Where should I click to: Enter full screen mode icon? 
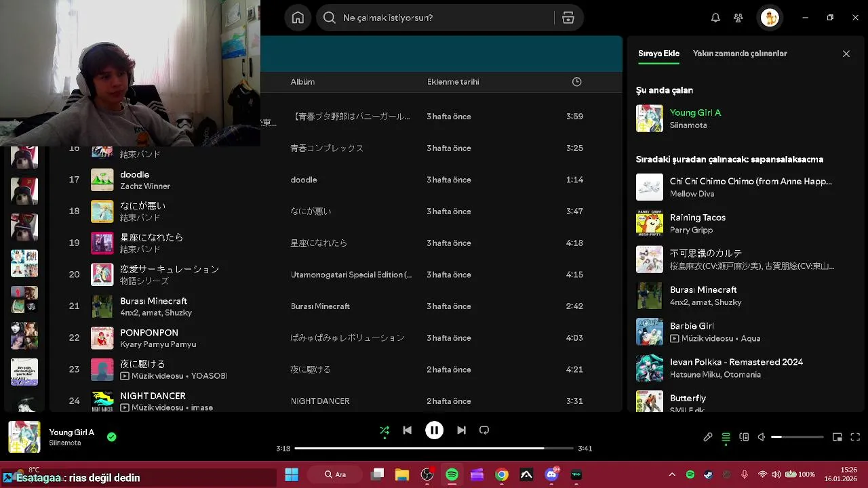855,437
